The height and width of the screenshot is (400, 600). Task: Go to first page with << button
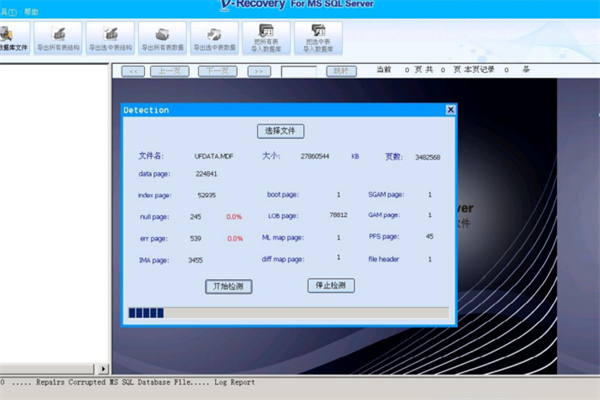(133, 71)
